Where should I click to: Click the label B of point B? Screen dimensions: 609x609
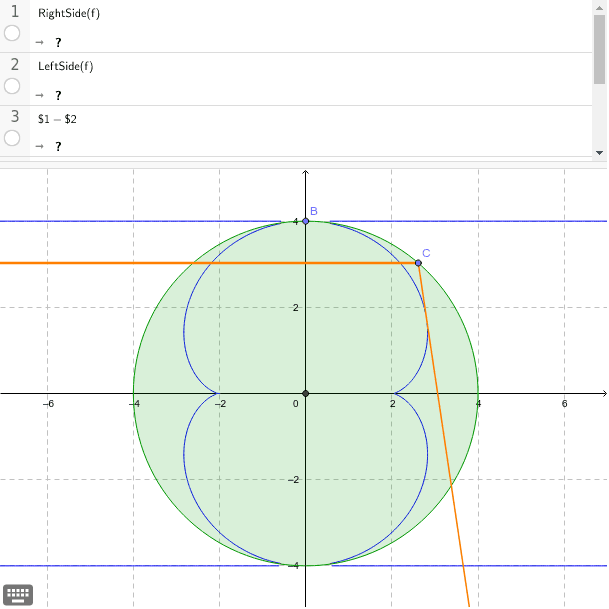[x=314, y=211]
